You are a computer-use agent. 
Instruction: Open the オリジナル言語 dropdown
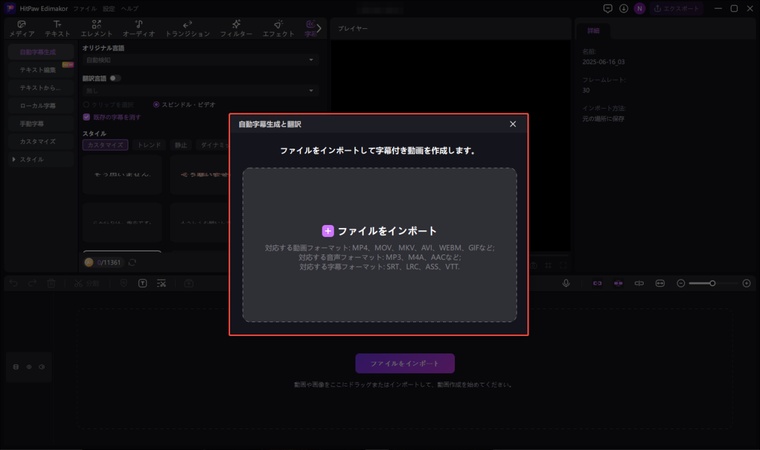point(200,60)
